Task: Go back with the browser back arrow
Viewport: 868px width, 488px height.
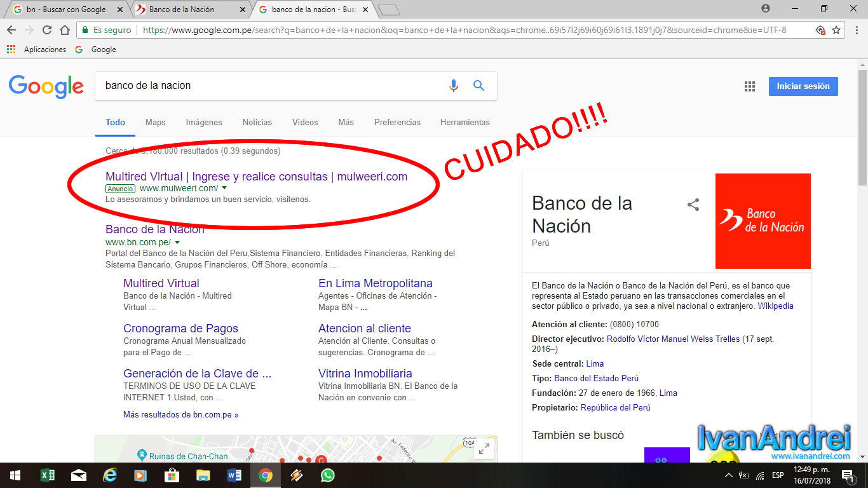Action: click(11, 30)
